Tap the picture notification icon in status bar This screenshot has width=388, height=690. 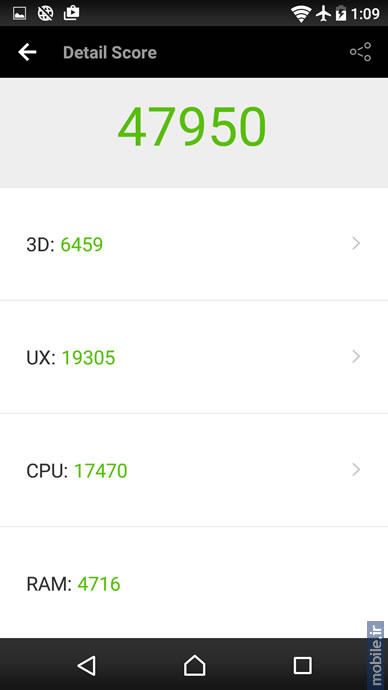point(19,14)
